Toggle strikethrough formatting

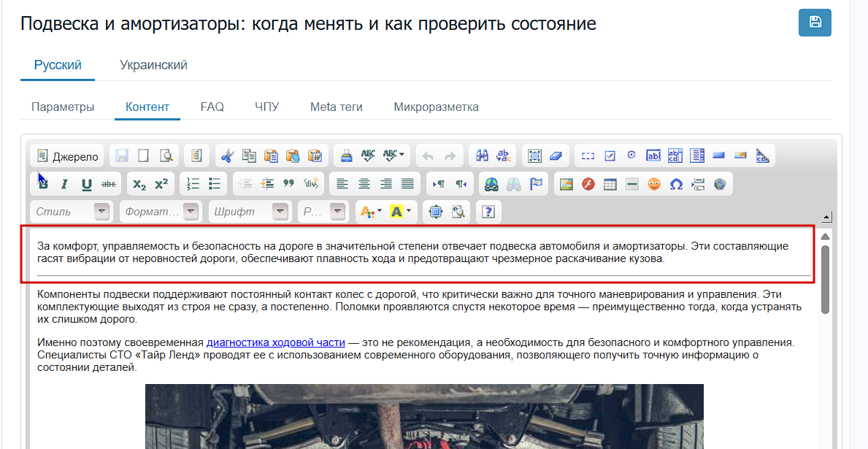(x=109, y=184)
